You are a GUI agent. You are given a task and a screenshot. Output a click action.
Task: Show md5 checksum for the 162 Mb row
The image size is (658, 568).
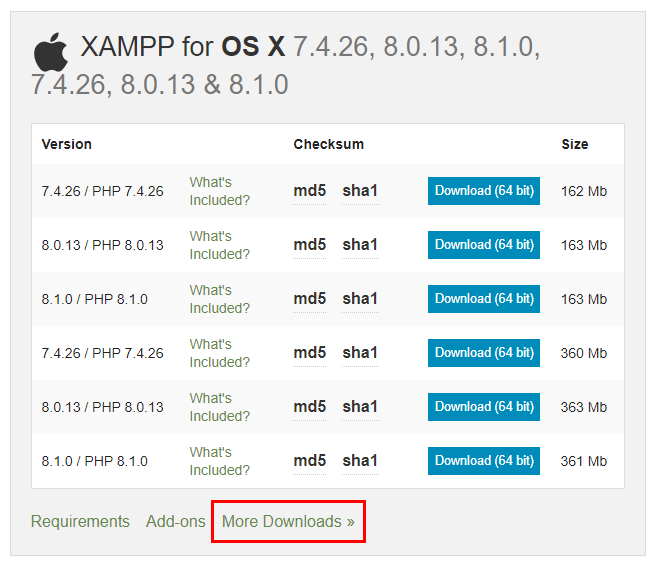[x=310, y=191]
